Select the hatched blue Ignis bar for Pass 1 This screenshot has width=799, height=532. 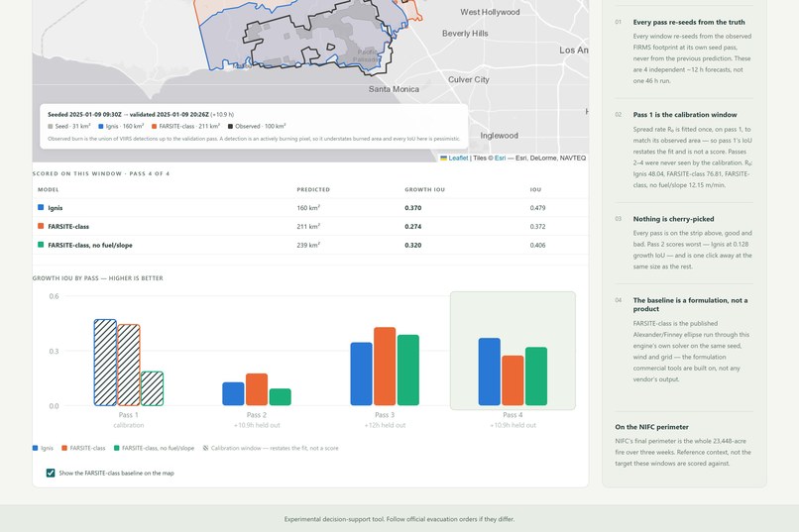click(x=105, y=363)
